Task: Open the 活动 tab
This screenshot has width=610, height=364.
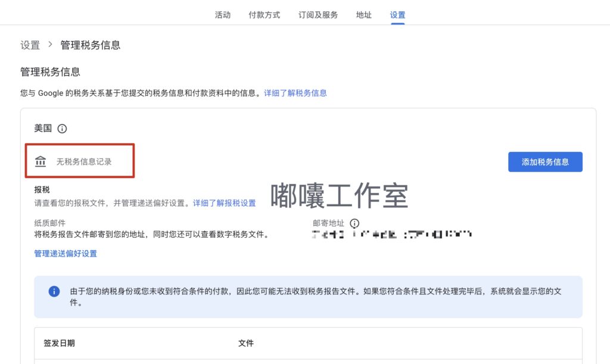Action: pos(223,15)
